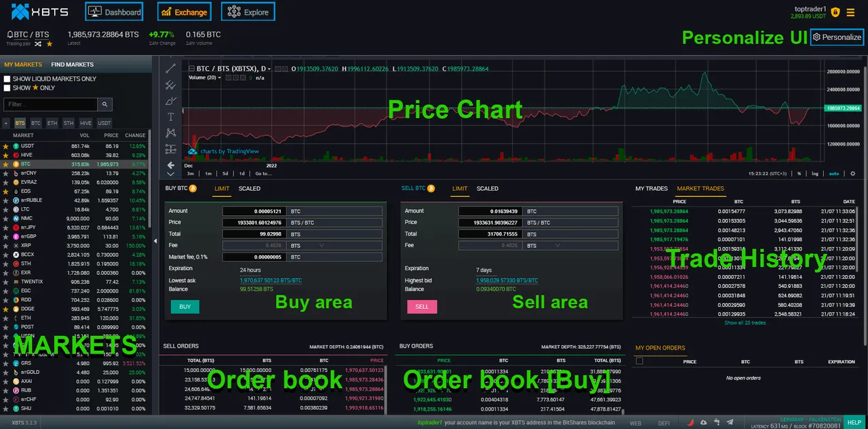The image size is (868, 429).
Task: Click the Personalize button
Action: (837, 37)
